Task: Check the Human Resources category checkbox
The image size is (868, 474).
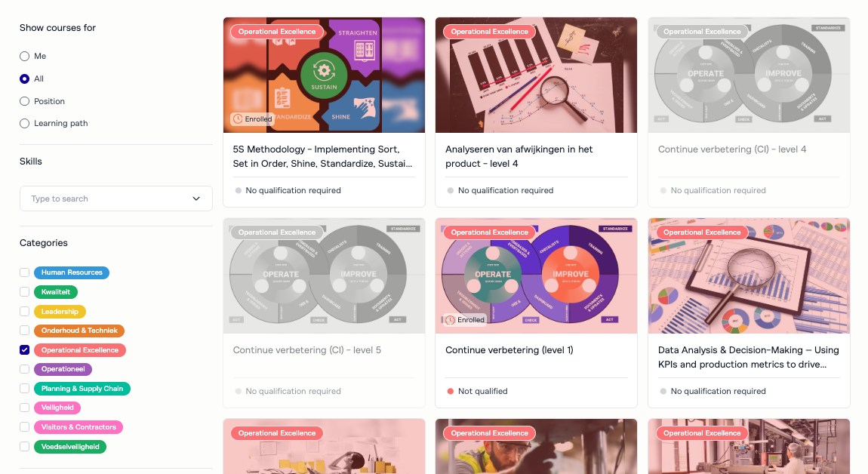Action: pos(24,272)
